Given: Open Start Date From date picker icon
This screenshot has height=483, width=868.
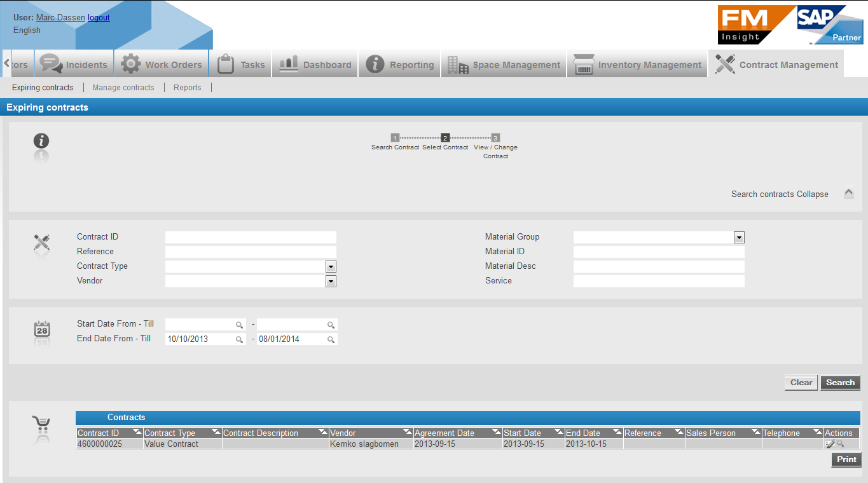Looking at the screenshot, I should pos(240,325).
